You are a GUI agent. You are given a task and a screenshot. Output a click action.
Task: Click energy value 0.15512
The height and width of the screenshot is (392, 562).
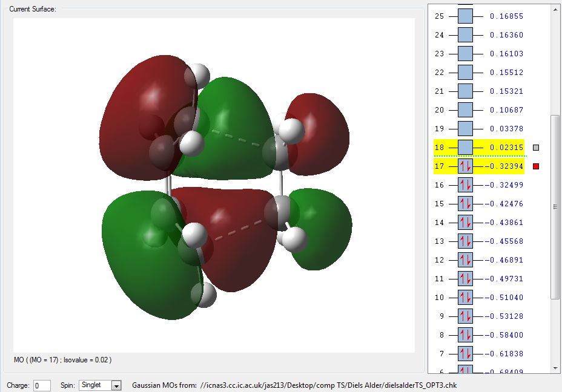(506, 73)
